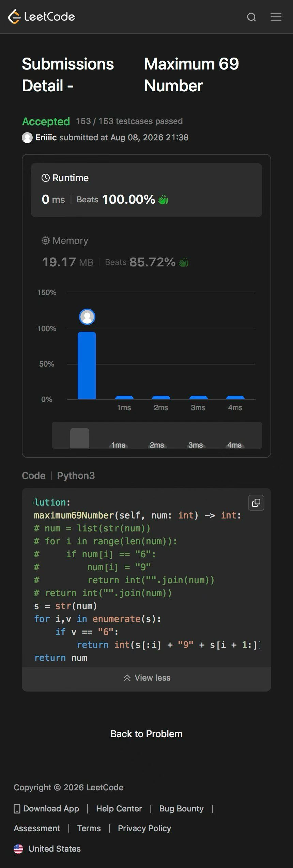Click the tall blue 0ms chart bar
This screenshot has width=293, height=868.
click(x=87, y=366)
